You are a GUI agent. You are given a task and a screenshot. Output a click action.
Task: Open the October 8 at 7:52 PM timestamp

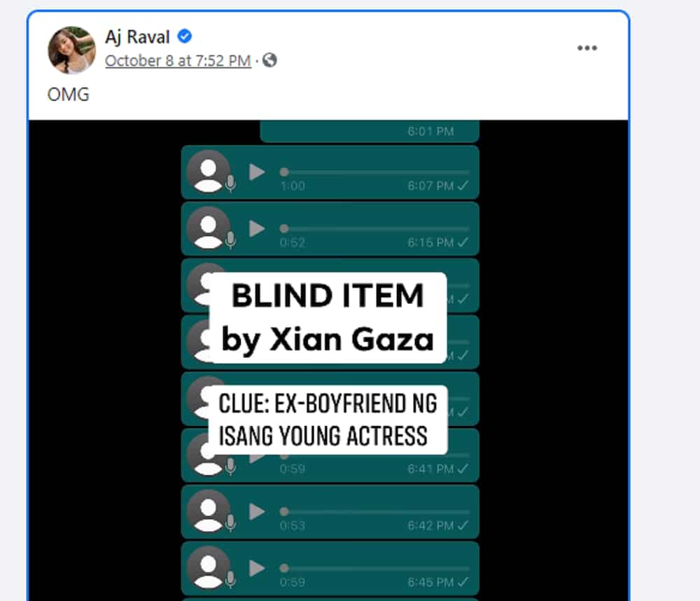[x=178, y=61]
